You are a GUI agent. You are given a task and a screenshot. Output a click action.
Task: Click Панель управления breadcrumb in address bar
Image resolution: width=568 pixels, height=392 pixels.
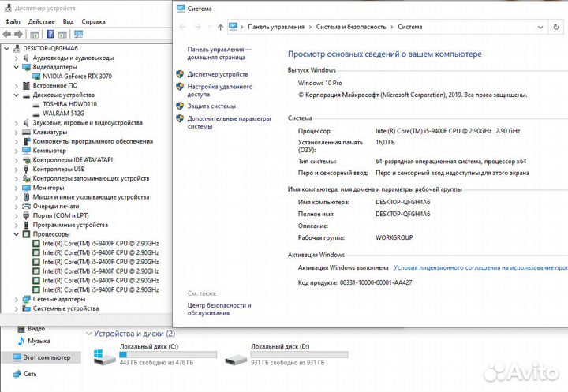[x=276, y=27]
